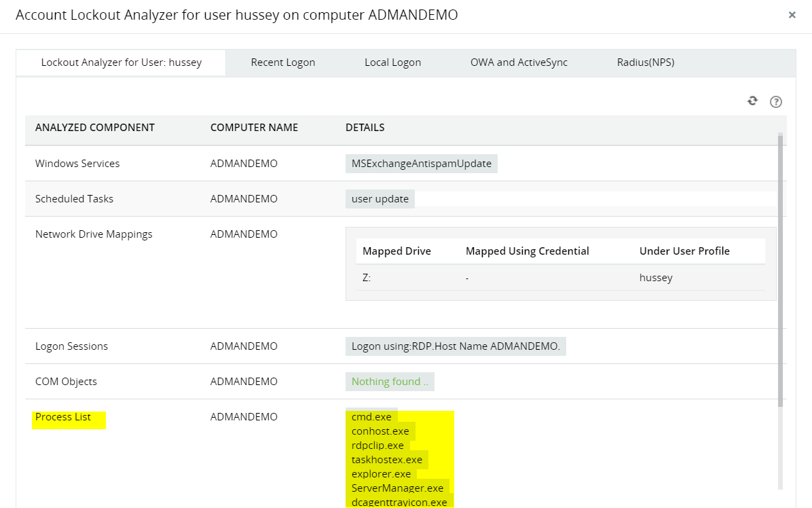Click ADMANDEMO in Logon Sessions row
The width and height of the screenshot is (812, 508).
[x=244, y=346]
